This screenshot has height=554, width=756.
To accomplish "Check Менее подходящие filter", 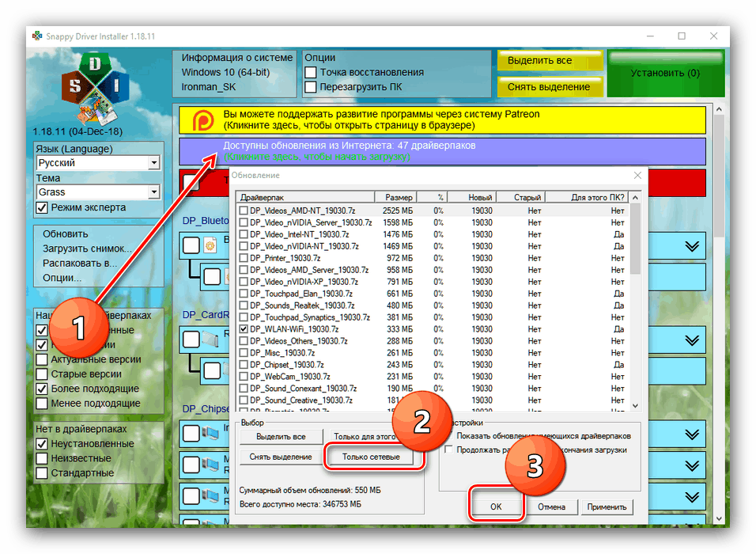I will [42, 404].
